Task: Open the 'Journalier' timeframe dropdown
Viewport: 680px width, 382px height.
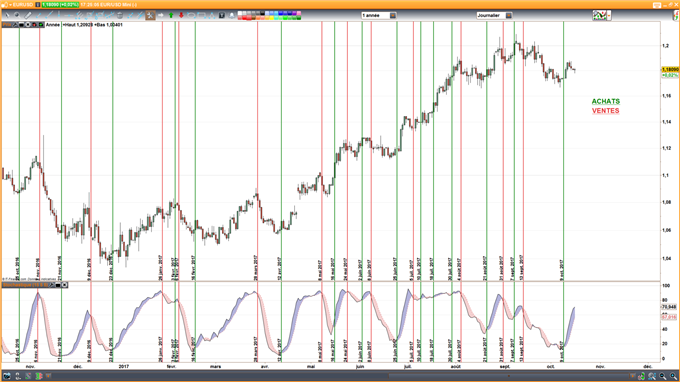Action: pos(494,15)
